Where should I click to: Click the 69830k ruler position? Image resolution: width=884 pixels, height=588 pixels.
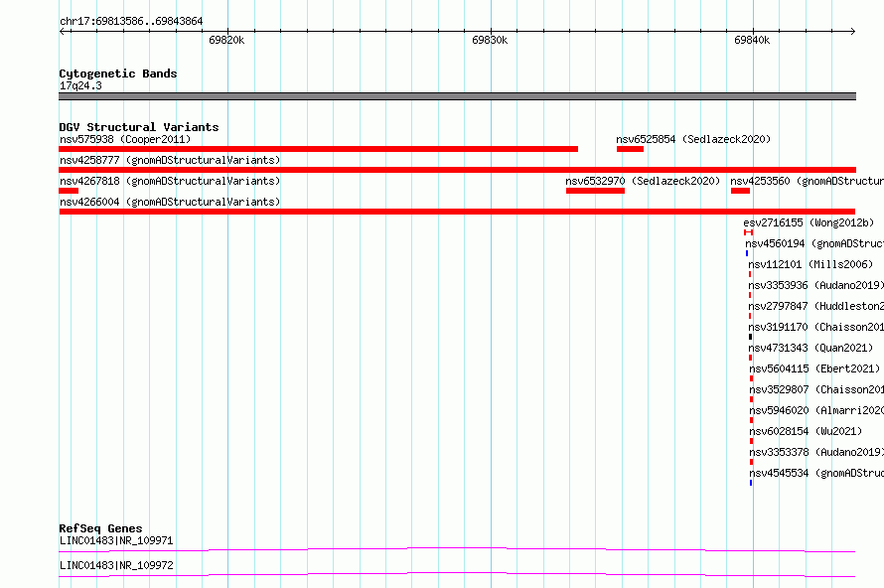pyautogui.click(x=490, y=40)
